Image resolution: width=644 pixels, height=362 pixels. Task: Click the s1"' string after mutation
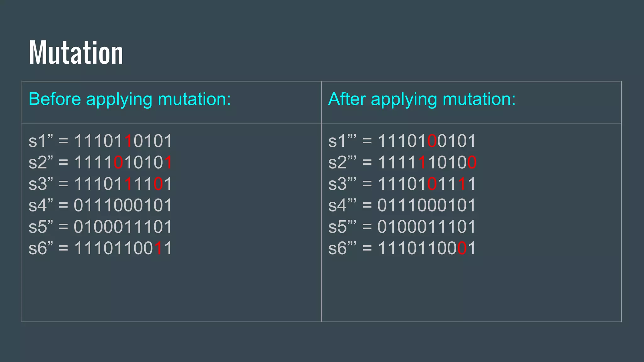[402, 141]
